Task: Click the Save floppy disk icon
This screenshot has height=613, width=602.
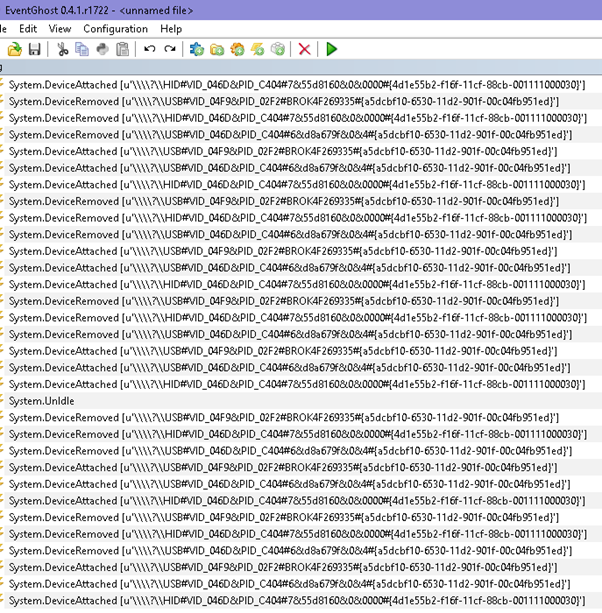Action: point(34,50)
